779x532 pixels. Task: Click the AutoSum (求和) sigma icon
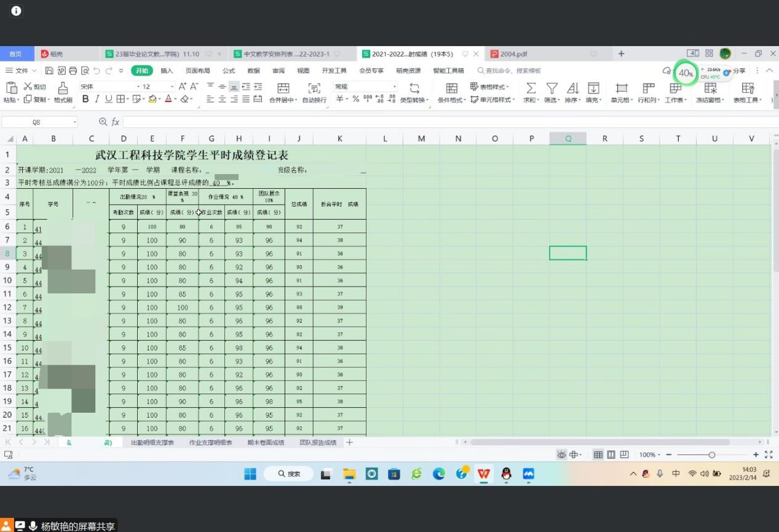pyautogui.click(x=531, y=88)
